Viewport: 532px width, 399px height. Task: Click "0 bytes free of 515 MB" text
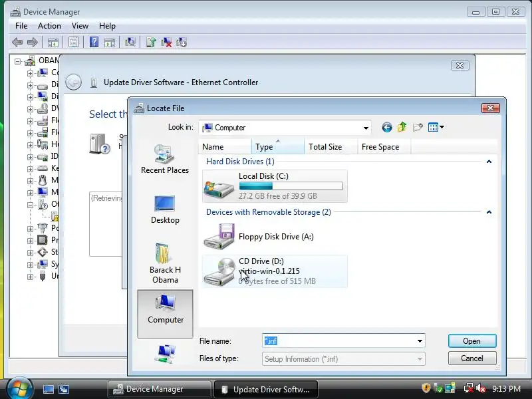277,281
